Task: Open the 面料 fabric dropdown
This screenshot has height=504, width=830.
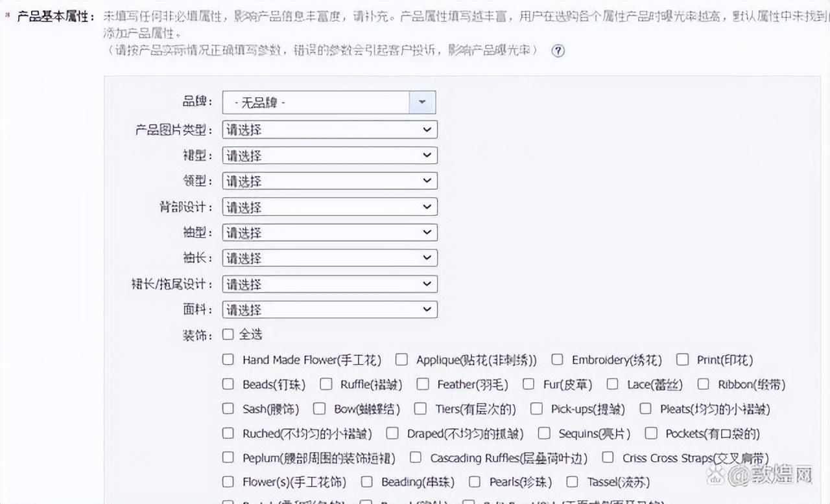Action: pos(329,310)
